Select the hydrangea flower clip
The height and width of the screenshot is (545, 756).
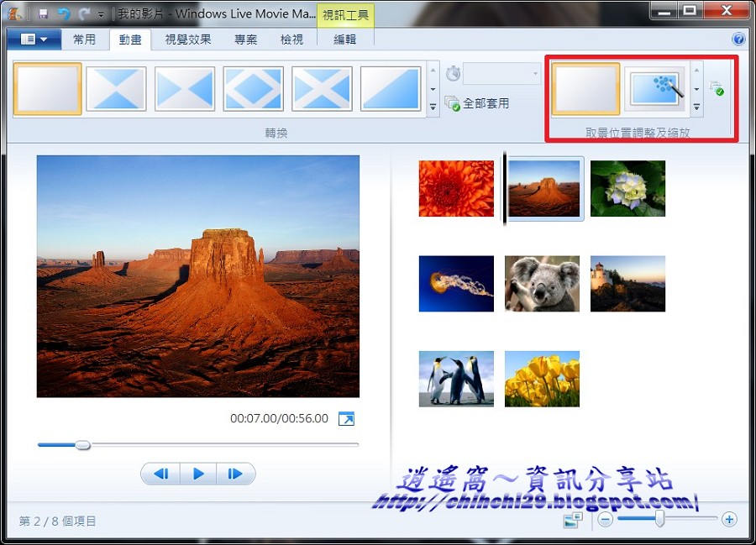coord(627,188)
